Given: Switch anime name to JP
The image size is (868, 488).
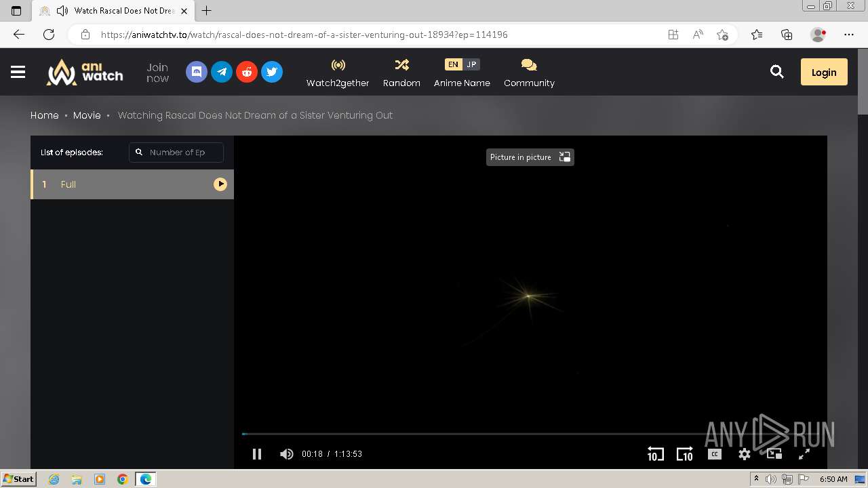Looking at the screenshot, I should 471,64.
